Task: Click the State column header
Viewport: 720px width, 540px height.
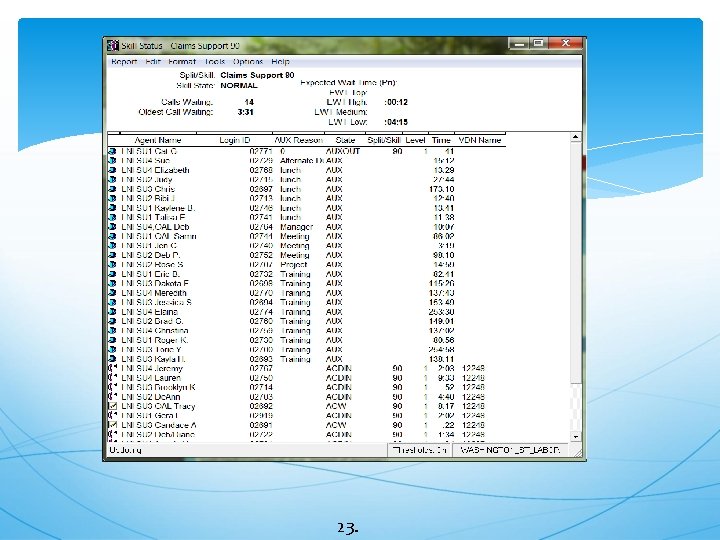Action: 345,140
